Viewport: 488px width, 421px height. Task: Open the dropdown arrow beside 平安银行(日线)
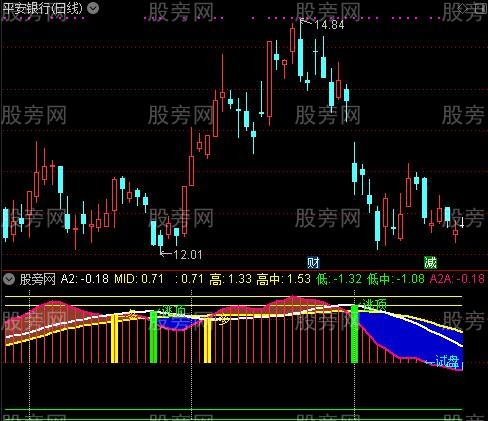93,8
